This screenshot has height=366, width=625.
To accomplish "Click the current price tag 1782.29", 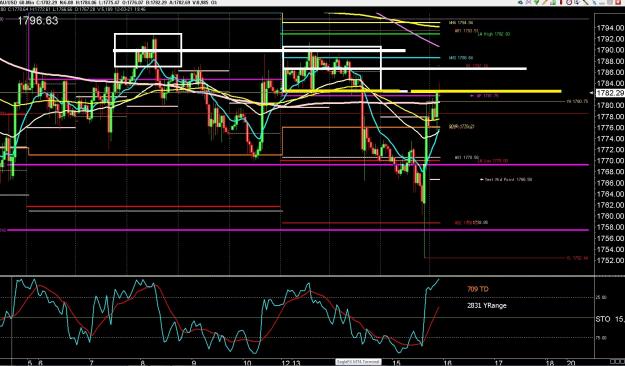I will click(609, 93).
